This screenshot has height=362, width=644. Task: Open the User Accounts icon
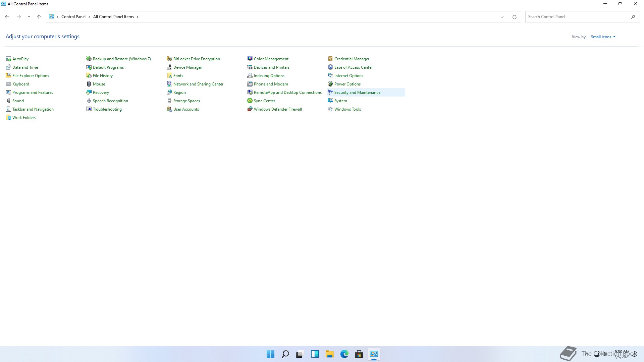pos(169,109)
